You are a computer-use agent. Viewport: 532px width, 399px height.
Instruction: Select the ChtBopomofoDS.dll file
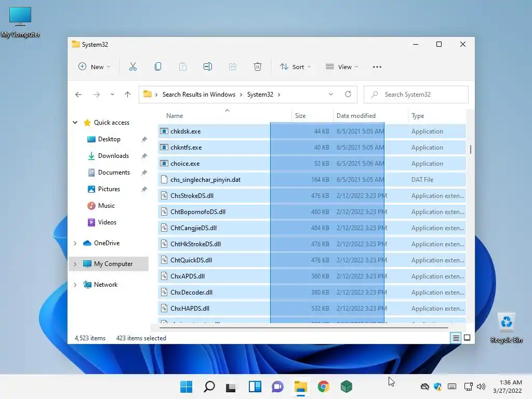coord(312,212)
